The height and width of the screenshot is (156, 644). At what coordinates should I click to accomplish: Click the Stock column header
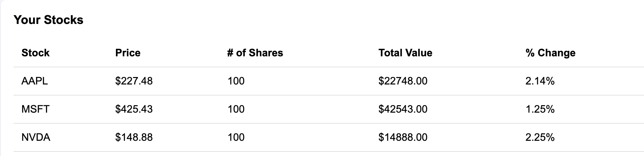click(35, 53)
